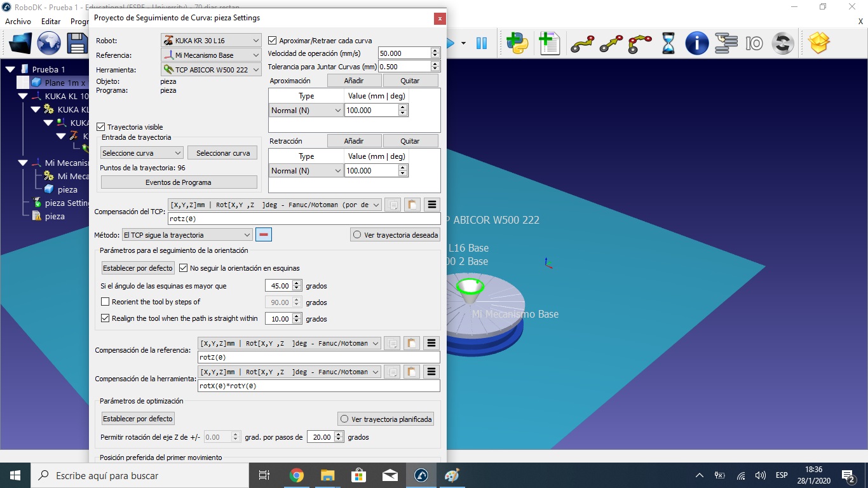Image resolution: width=868 pixels, height=488 pixels.
Task: Open the Seleccione curva dropdown
Action: point(142,153)
